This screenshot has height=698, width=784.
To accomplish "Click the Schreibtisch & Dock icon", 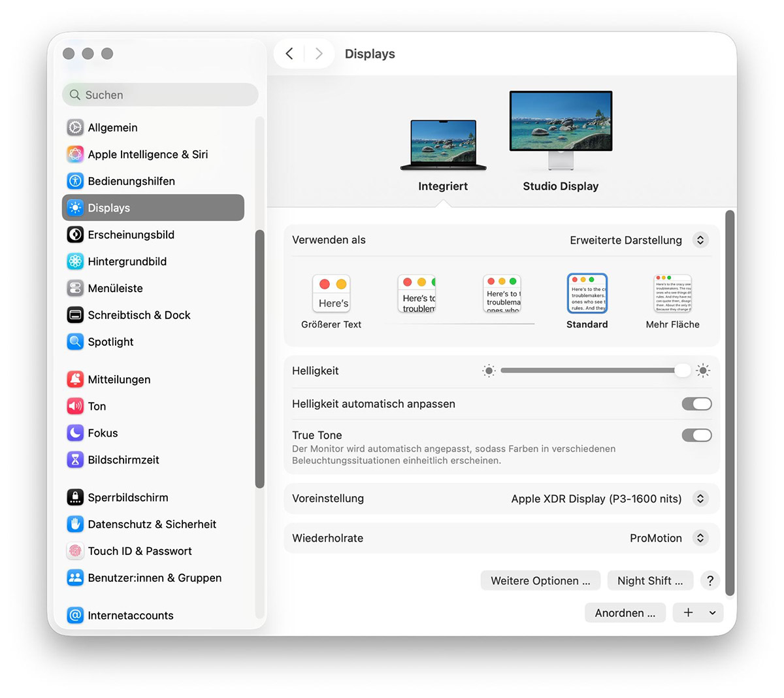I will pyautogui.click(x=75, y=315).
